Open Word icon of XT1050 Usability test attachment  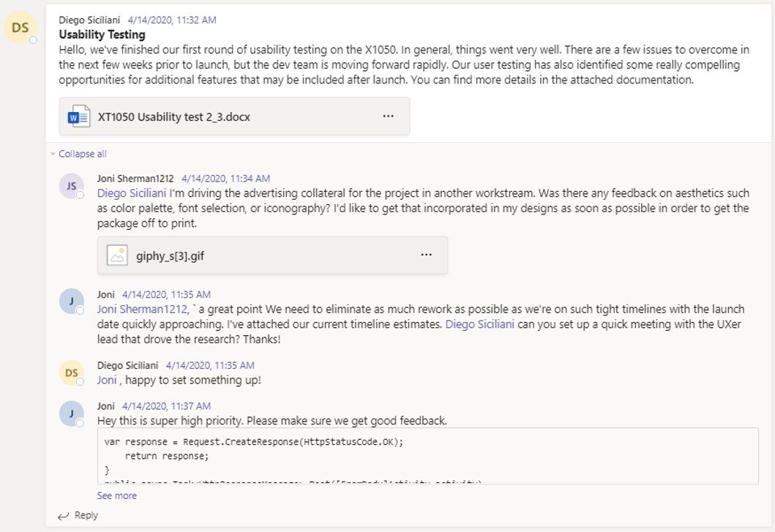[x=78, y=116]
